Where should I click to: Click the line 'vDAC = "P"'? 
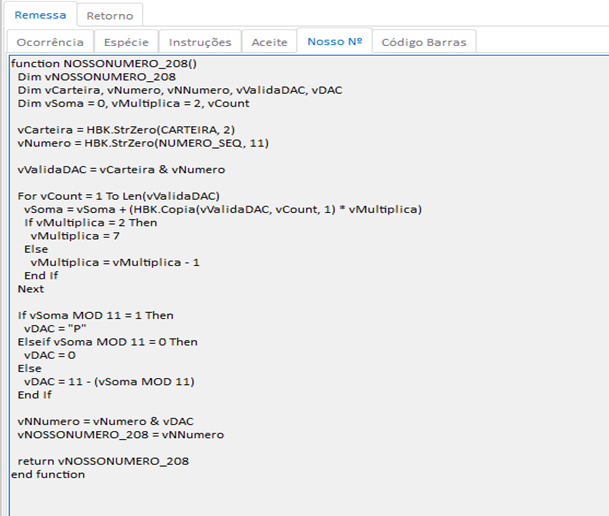(55, 328)
